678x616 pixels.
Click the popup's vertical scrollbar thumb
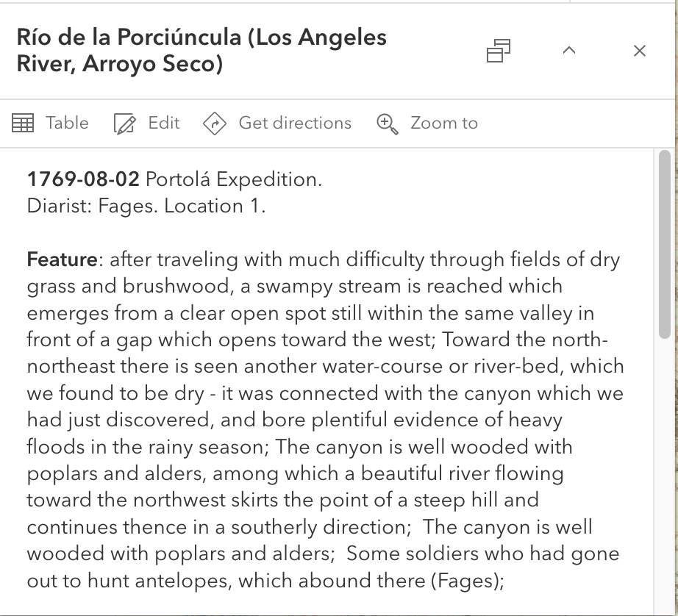[x=665, y=243]
